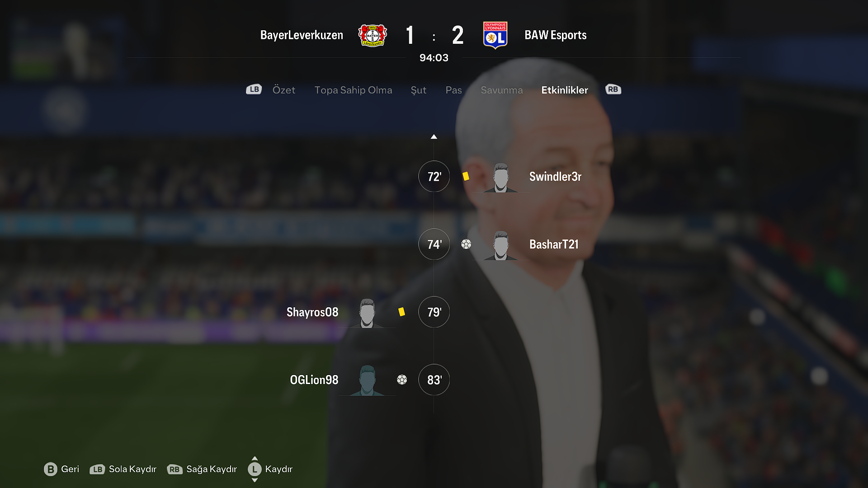This screenshot has height=488, width=868.
Task: Select the yellow card icon beside Shayros08
Action: [x=401, y=312]
